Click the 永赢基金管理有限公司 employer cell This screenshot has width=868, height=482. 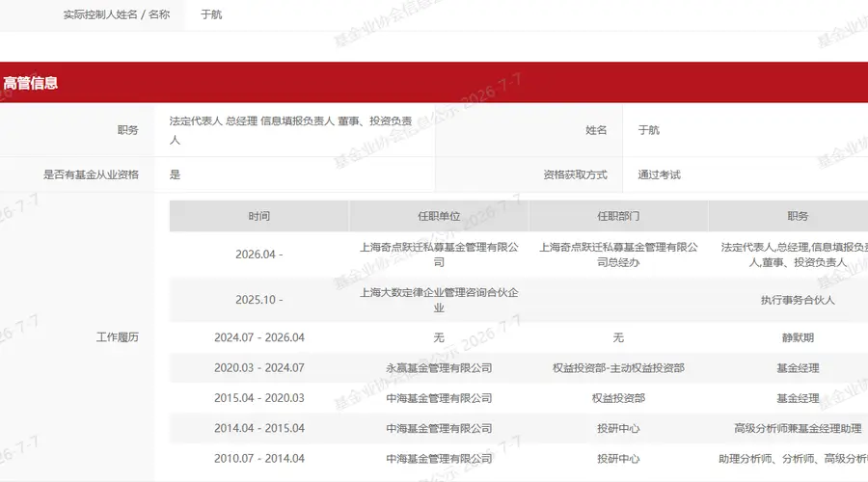[439, 368]
